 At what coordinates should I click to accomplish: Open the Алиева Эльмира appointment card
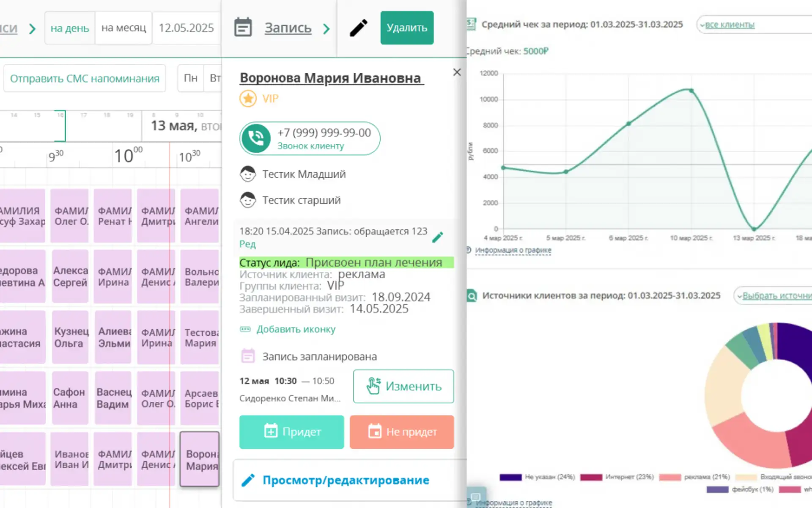pyautogui.click(x=113, y=337)
